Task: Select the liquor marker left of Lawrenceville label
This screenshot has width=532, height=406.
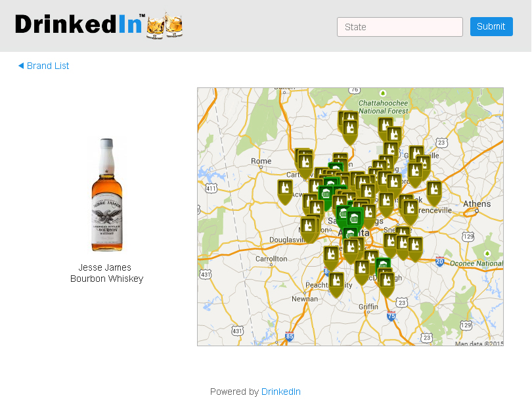Action: click(x=410, y=212)
